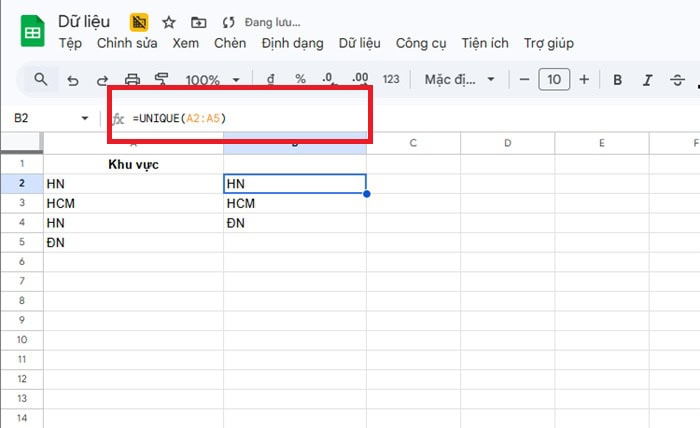Open the Tệp menu
Viewport: 700px width, 428px height.
coord(70,43)
